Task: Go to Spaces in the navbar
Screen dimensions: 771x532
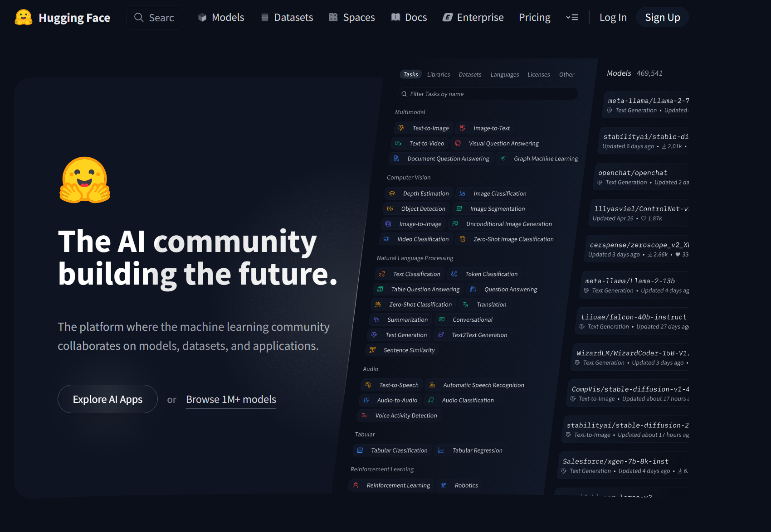Action: [x=352, y=17]
